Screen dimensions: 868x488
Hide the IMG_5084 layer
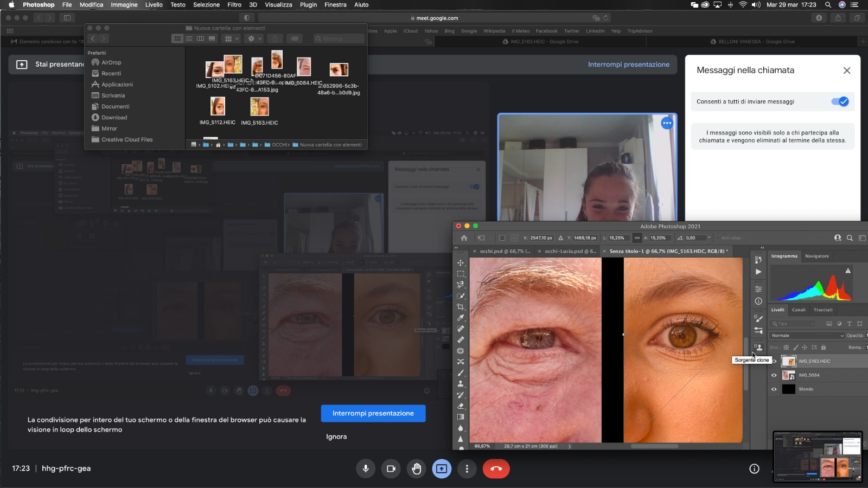[774, 375]
